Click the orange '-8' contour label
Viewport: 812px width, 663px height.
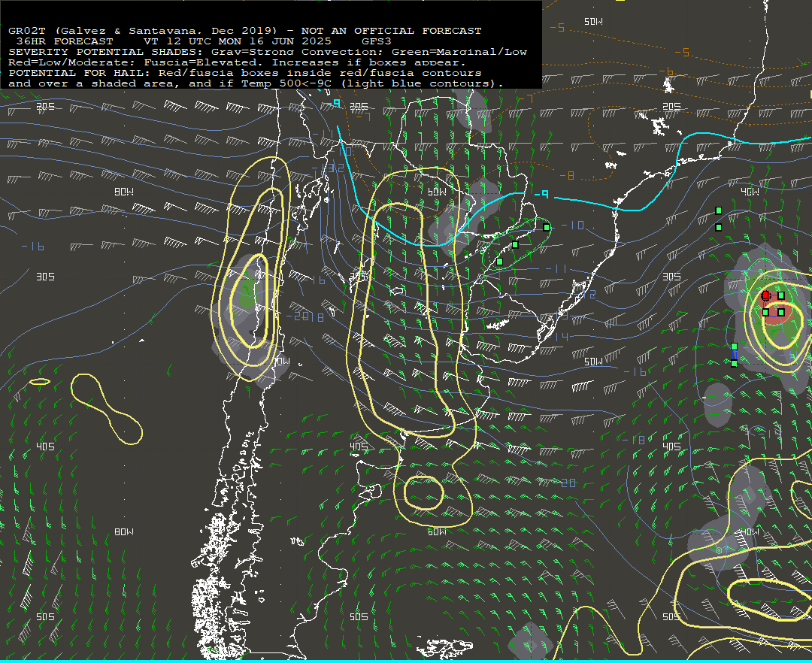point(567,176)
